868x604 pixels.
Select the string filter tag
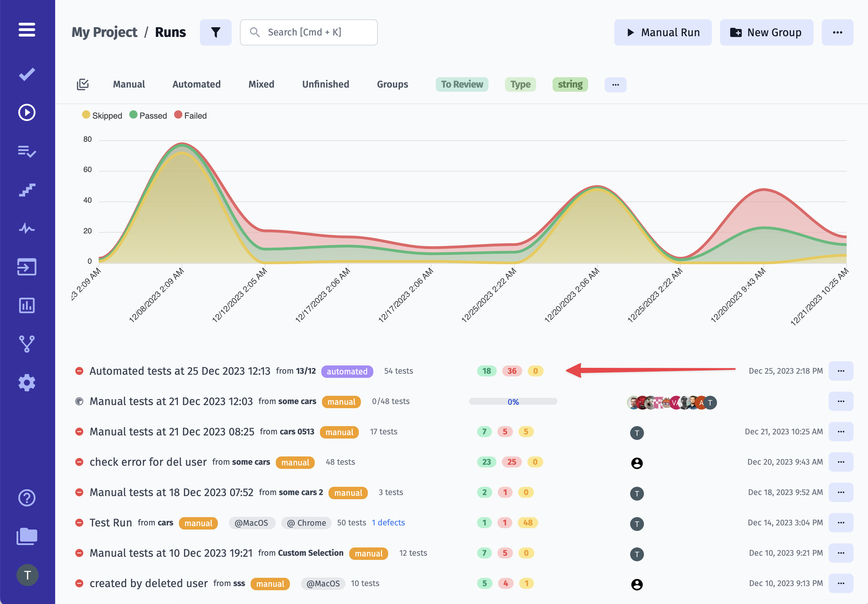click(x=570, y=84)
